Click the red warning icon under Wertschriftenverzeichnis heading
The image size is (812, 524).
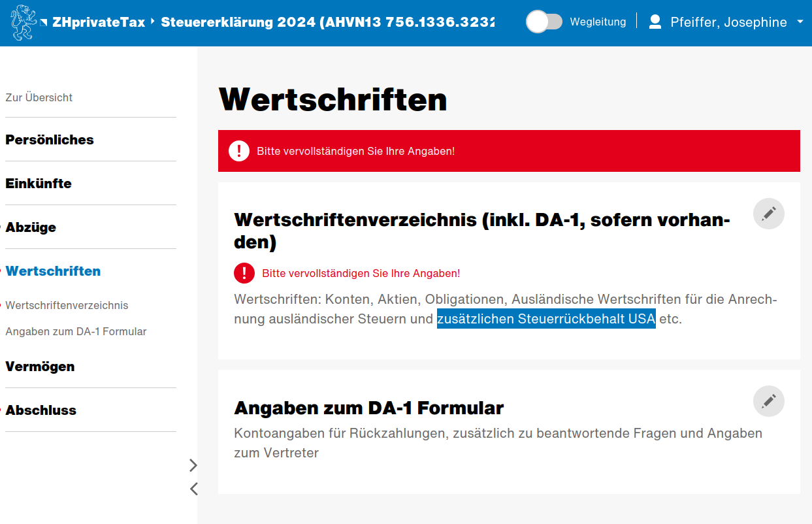click(x=244, y=273)
